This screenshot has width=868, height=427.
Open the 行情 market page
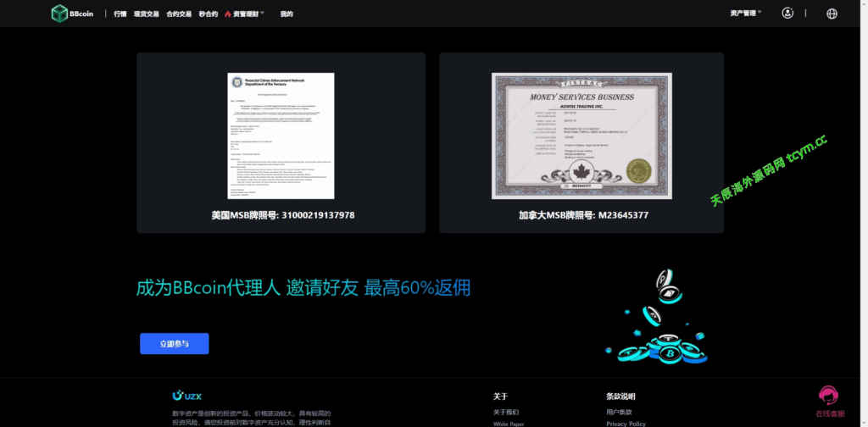[x=120, y=14]
